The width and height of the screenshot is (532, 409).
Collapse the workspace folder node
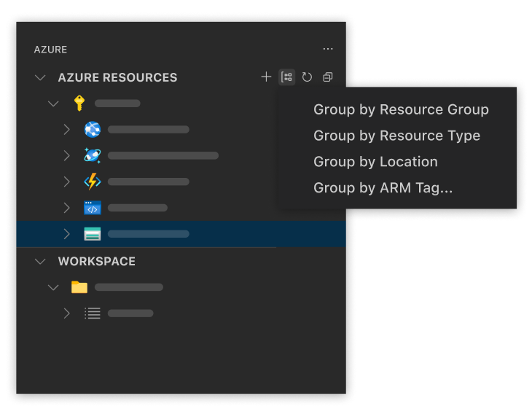53,288
